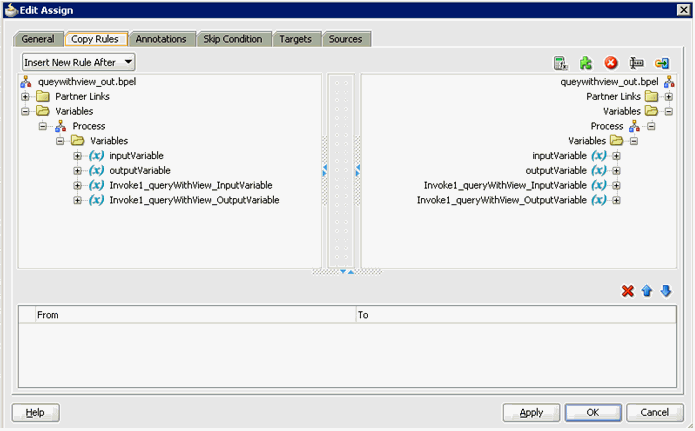This screenshot has width=695, height=431.
Task: Select right Invoke1_queryWithView_InputVariable tree label
Action: point(505,185)
